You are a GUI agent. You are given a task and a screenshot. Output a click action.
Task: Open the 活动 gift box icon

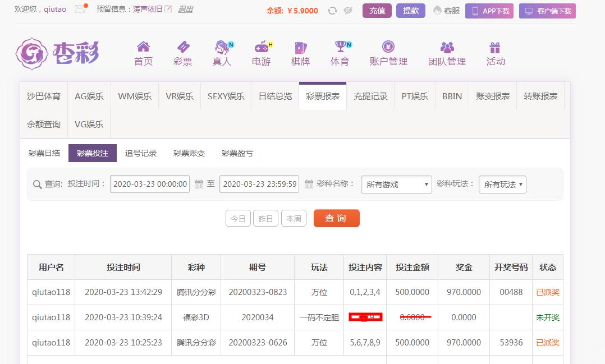(x=495, y=47)
